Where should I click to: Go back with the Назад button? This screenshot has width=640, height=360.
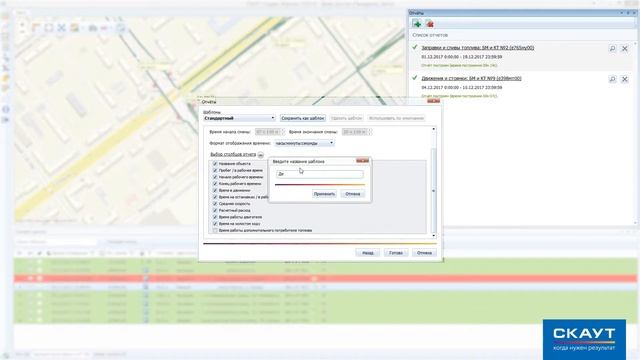[x=367, y=253]
